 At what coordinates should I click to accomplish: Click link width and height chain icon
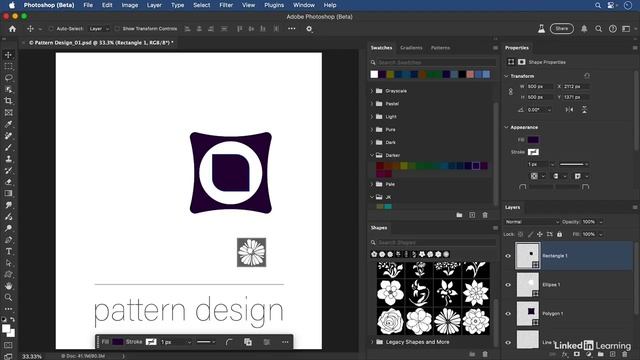511,92
